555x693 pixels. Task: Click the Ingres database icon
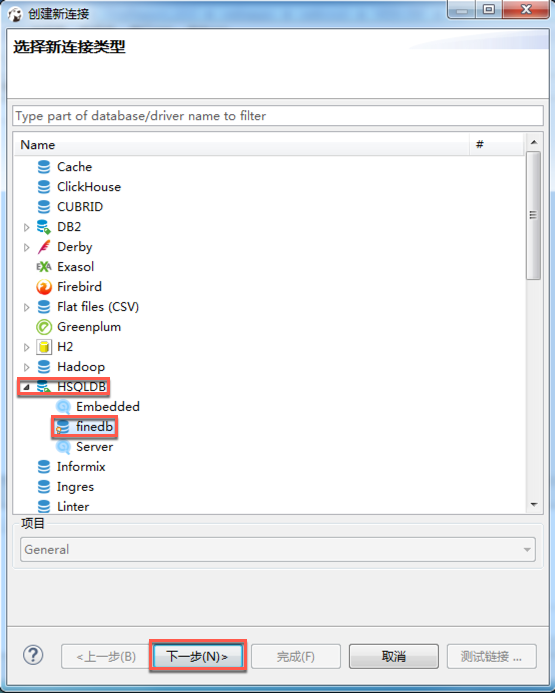coord(44,487)
